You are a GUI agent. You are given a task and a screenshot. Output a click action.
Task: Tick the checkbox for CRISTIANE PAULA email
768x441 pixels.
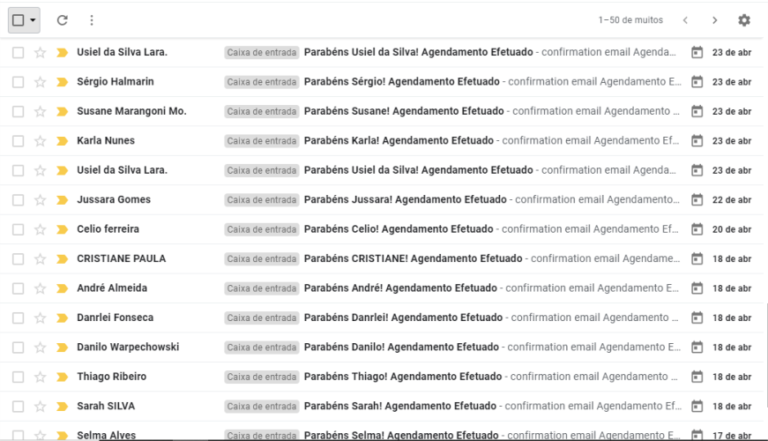(18, 259)
